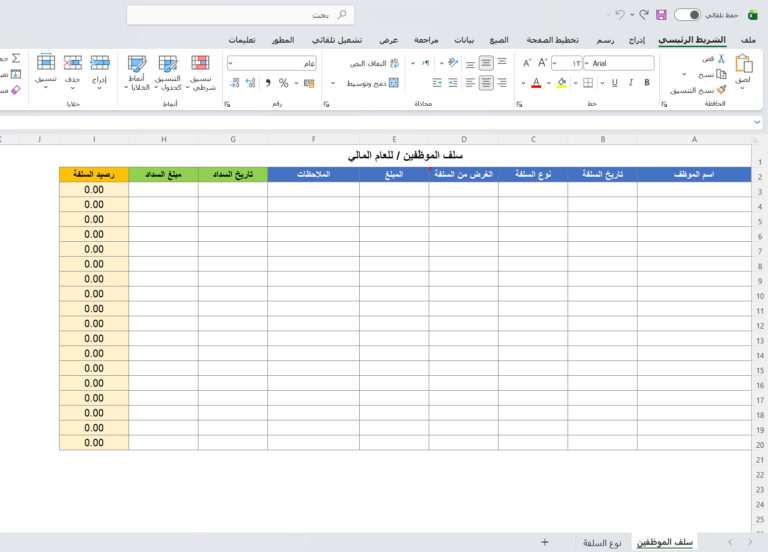Image resolution: width=768 pixels, height=552 pixels.
Task: Click the Format Painter (نسخ التنسيق) icon
Action: [x=720, y=89]
